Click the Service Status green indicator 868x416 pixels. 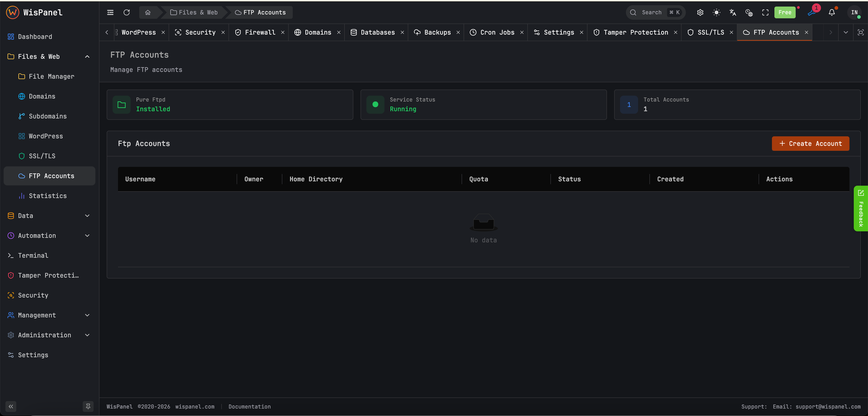pos(375,104)
